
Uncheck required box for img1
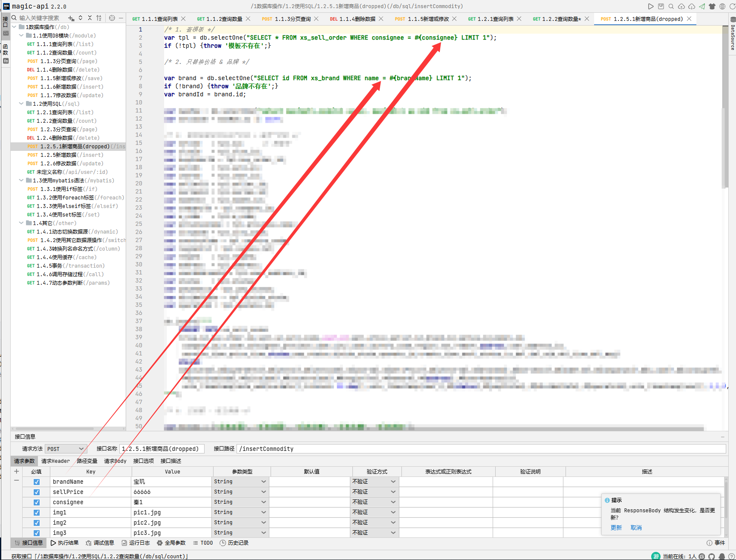[x=37, y=513]
